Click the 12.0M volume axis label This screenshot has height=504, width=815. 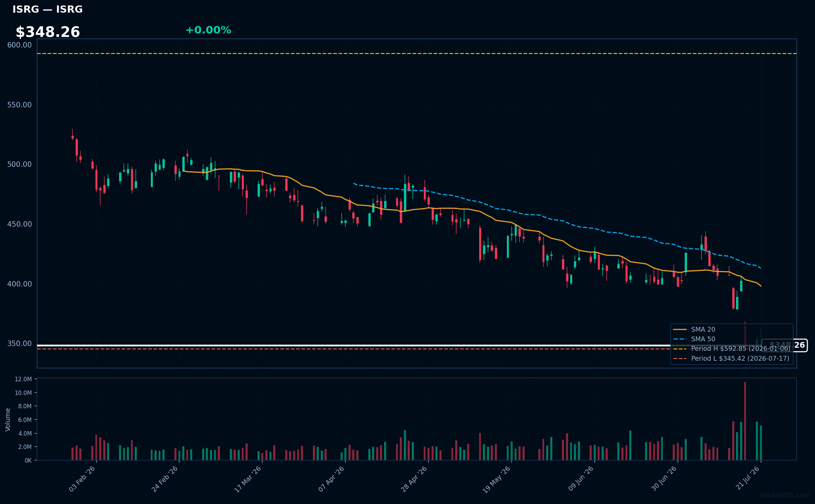pos(23,379)
